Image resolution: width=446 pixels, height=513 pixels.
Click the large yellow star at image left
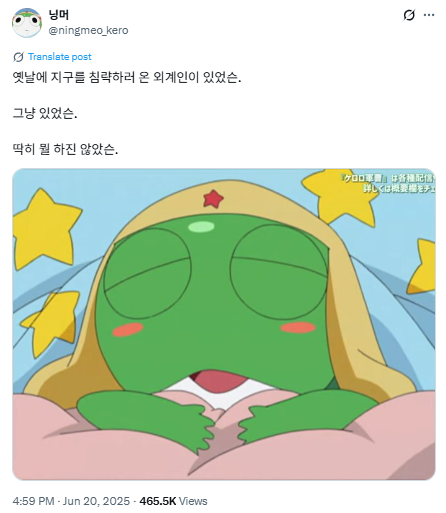[x=45, y=228]
